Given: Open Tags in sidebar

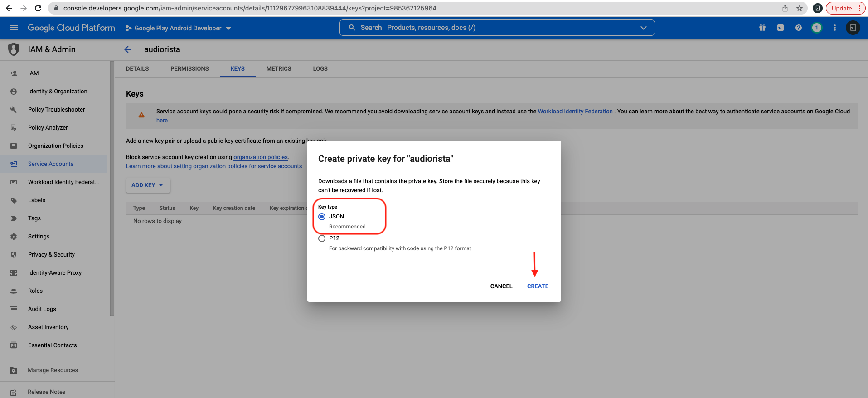Looking at the screenshot, I should [54, 218].
